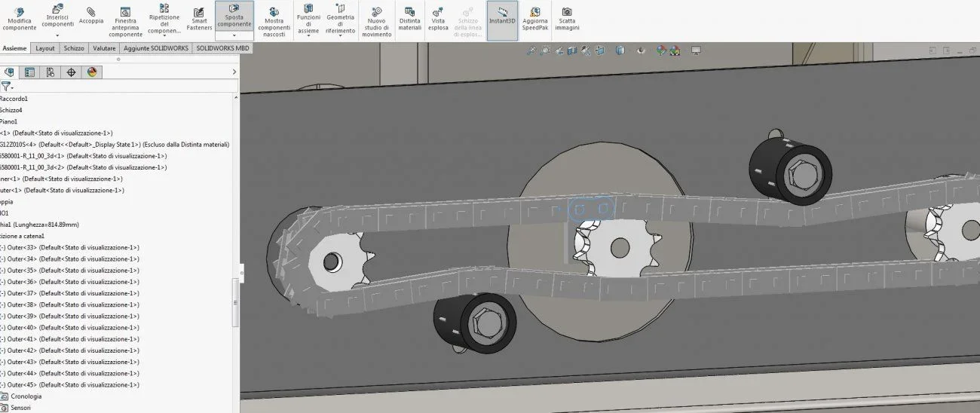Start a Nuovo studio di movimento

376,21
